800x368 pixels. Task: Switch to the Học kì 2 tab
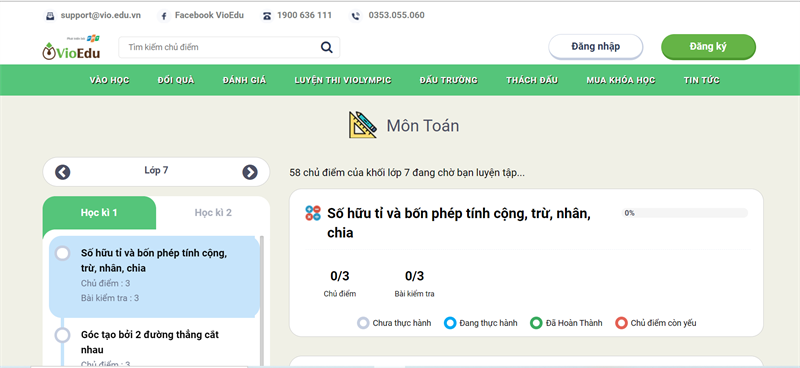pyautogui.click(x=213, y=213)
